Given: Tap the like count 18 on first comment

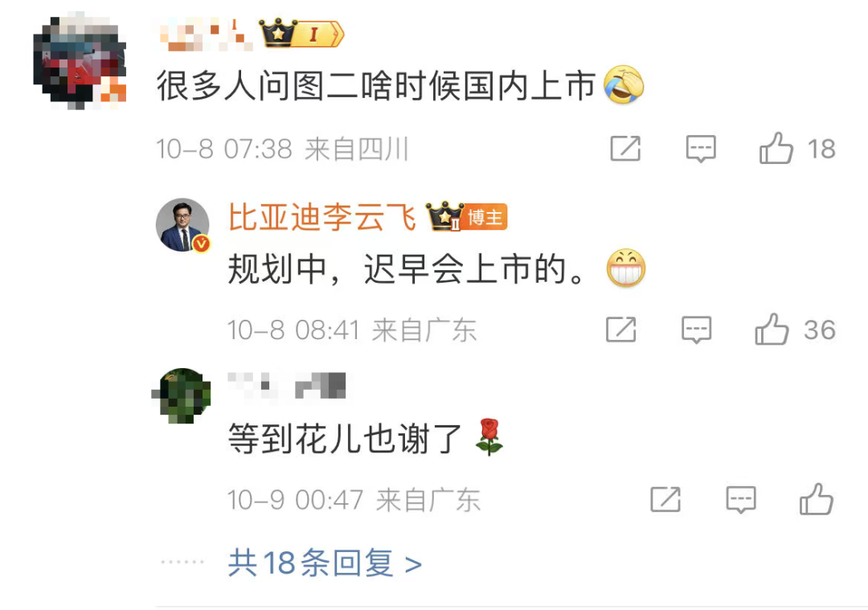Looking at the screenshot, I should (821, 149).
